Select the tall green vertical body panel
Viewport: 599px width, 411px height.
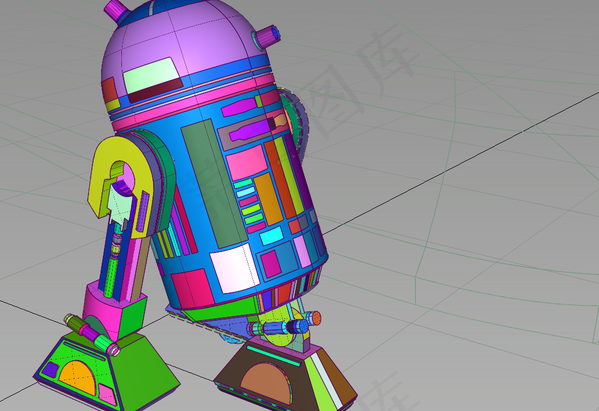214,184
